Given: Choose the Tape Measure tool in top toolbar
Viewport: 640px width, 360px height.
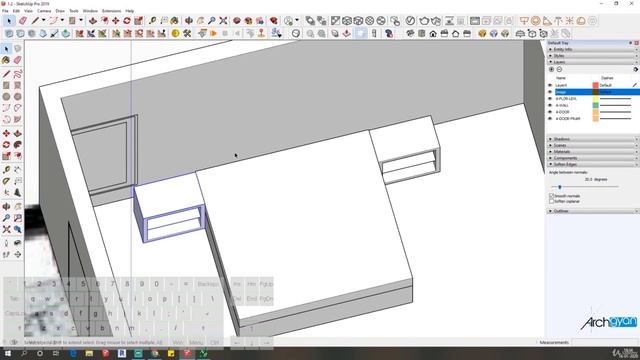Looking at the screenshot, I should coord(152,20).
